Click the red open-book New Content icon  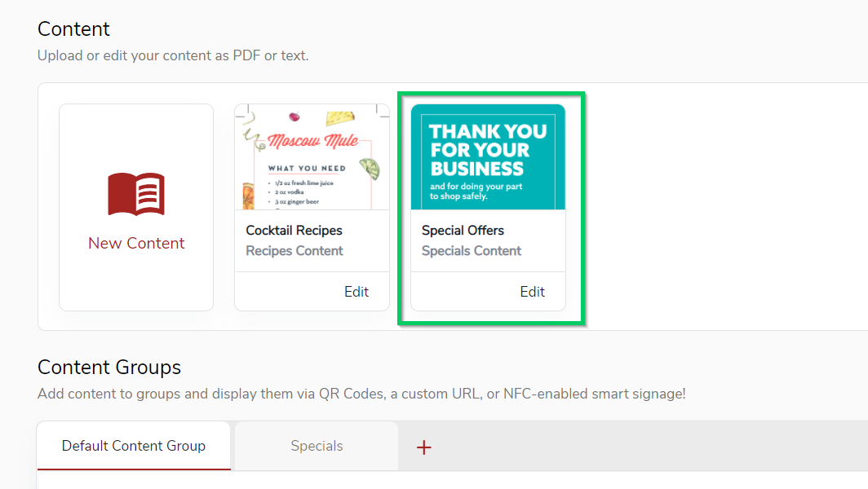tap(136, 194)
